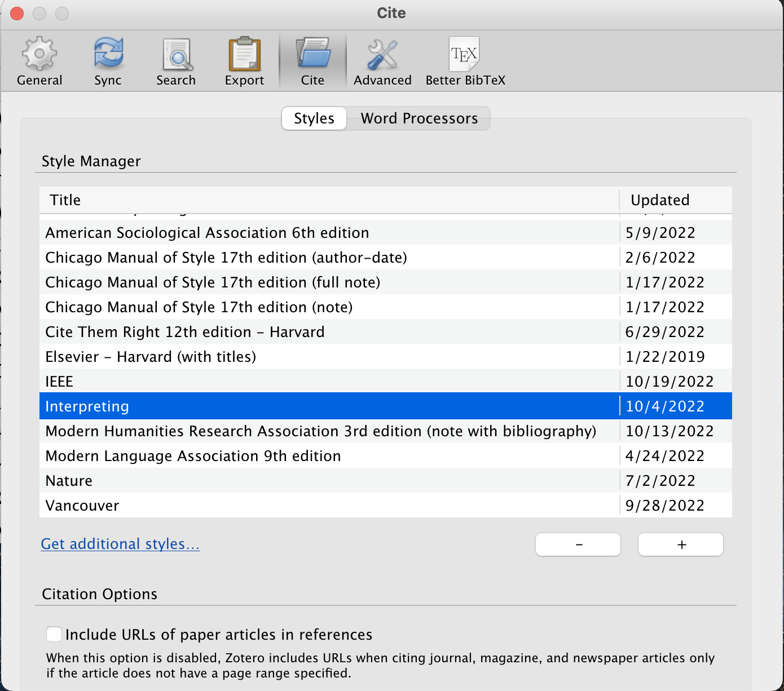Close the Cite preferences window
This screenshot has height=691, width=784.
pyautogui.click(x=17, y=13)
